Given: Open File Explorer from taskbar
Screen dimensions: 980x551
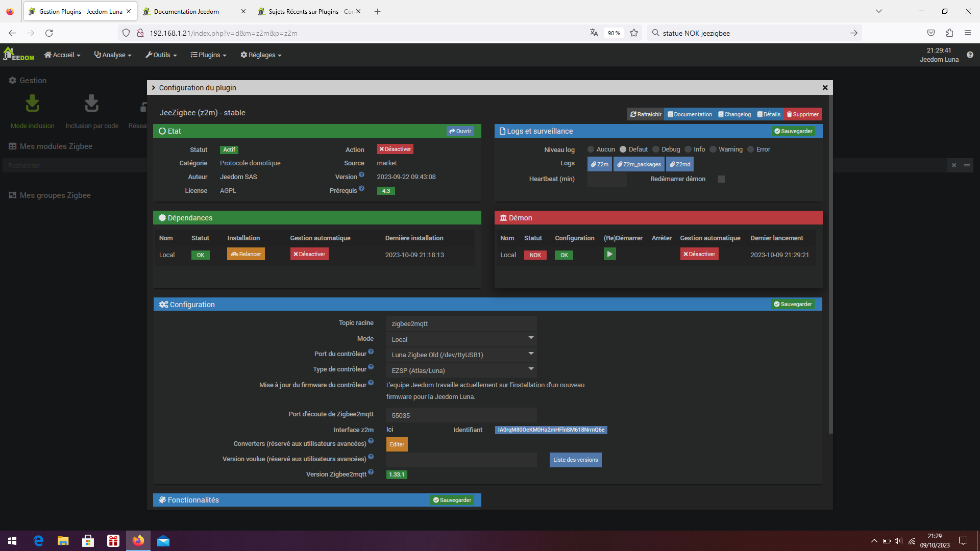Looking at the screenshot, I should tap(63, 541).
